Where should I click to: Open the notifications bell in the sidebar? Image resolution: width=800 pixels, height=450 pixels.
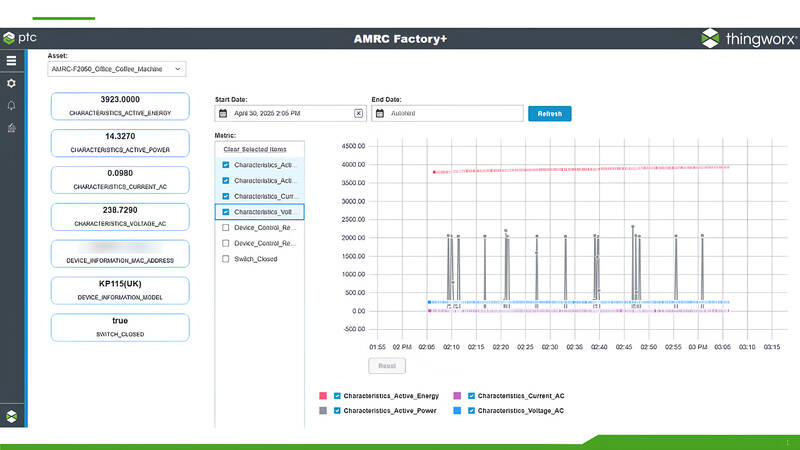point(11,105)
